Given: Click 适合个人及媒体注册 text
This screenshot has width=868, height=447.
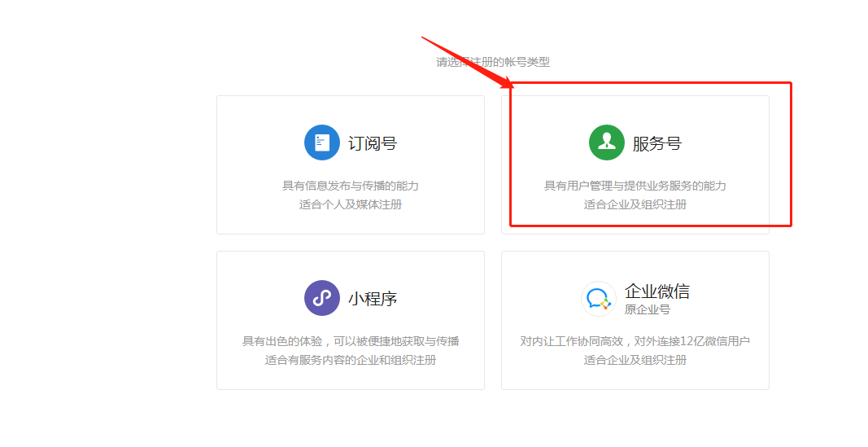Looking at the screenshot, I should 351,205.
